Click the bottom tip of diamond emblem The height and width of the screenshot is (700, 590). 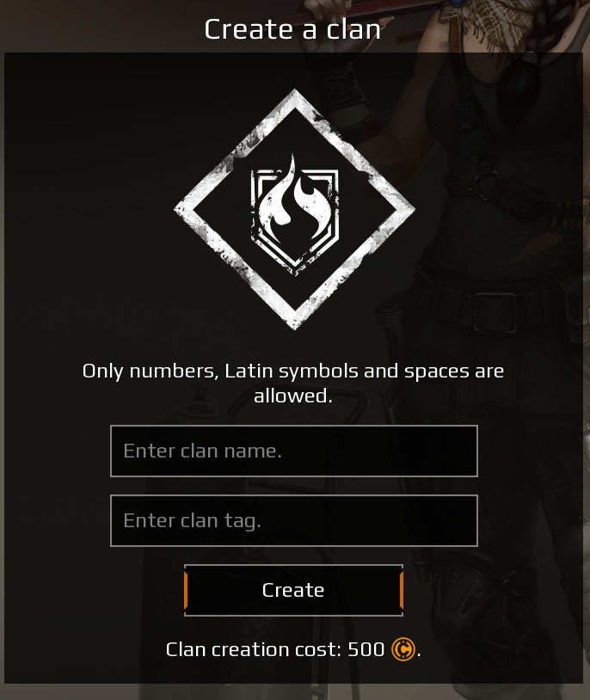(295, 322)
